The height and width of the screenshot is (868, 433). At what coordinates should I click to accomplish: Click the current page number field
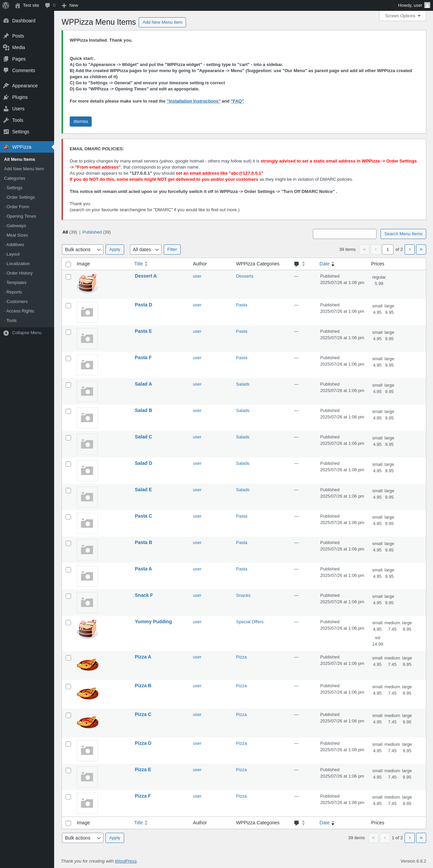[388, 249]
